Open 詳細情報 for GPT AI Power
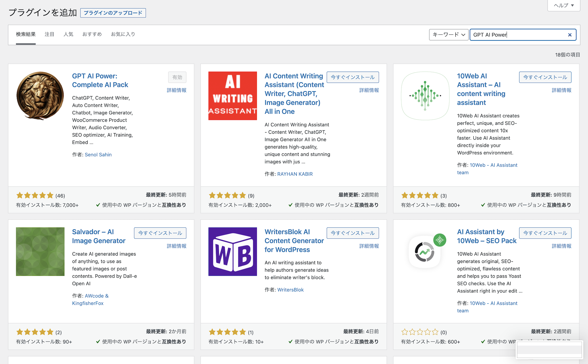Viewport: 588px width, 364px height. click(176, 90)
